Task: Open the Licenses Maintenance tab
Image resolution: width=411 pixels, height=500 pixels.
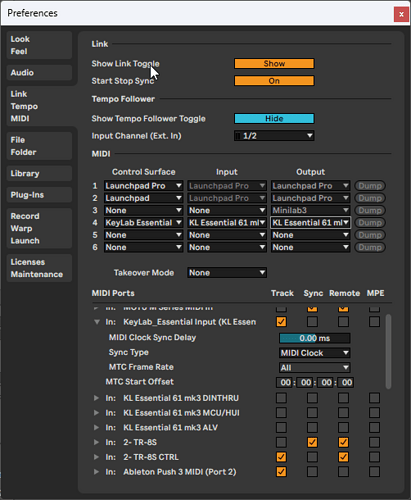Action: click(x=39, y=268)
